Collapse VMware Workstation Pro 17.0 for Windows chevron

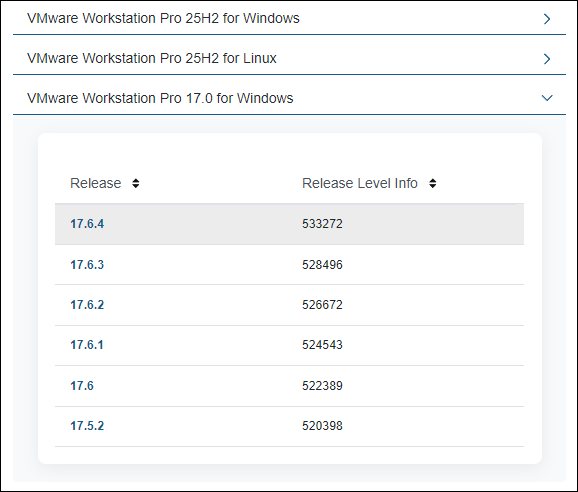tap(547, 98)
